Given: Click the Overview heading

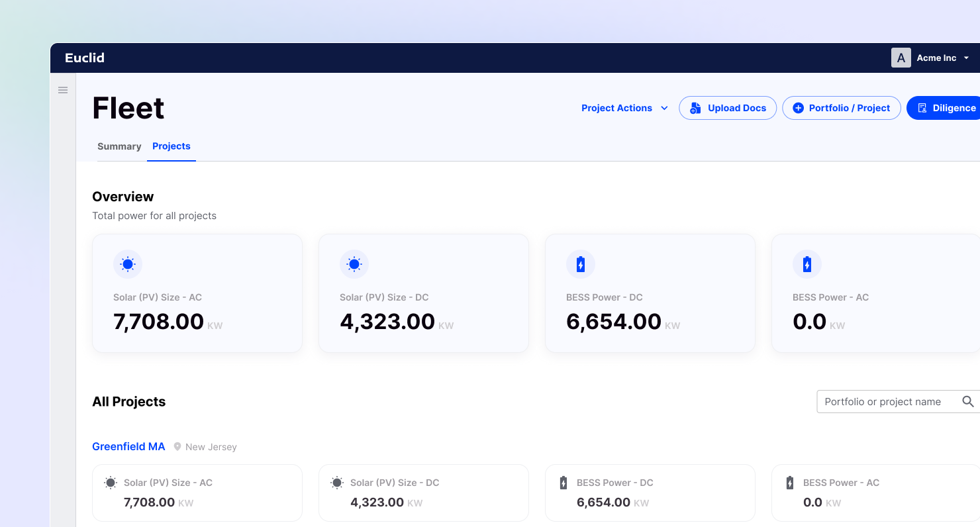Looking at the screenshot, I should click(x=123, y=197).
